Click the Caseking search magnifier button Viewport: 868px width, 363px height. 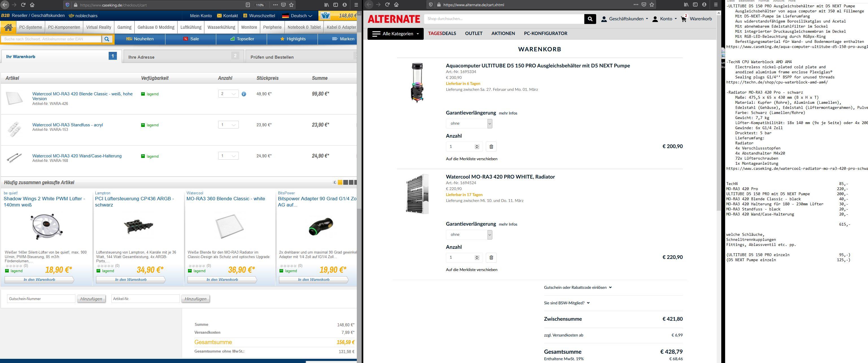(x=107, y=39)
